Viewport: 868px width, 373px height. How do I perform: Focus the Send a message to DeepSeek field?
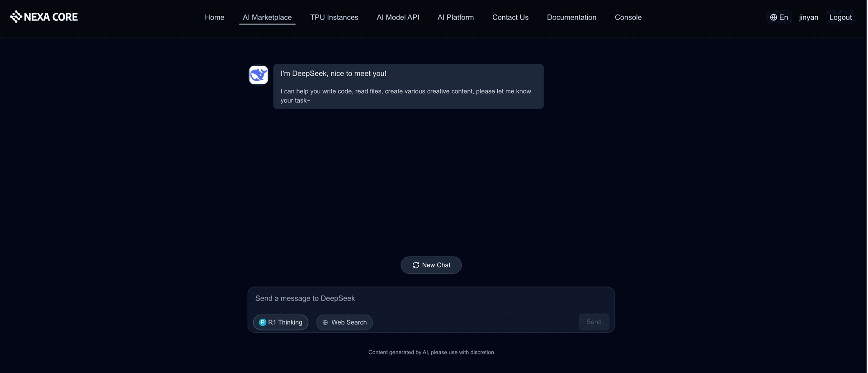tap(431, 299)
